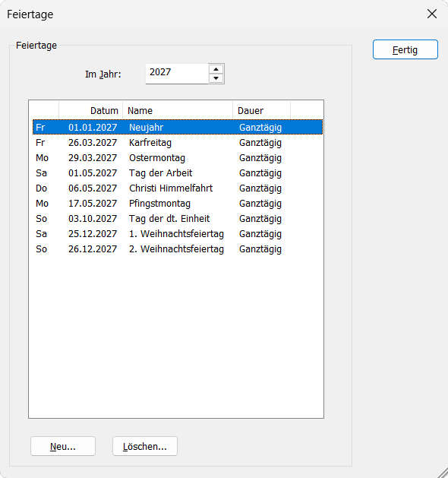Create a new holiday with Neu...

[63, 446]
